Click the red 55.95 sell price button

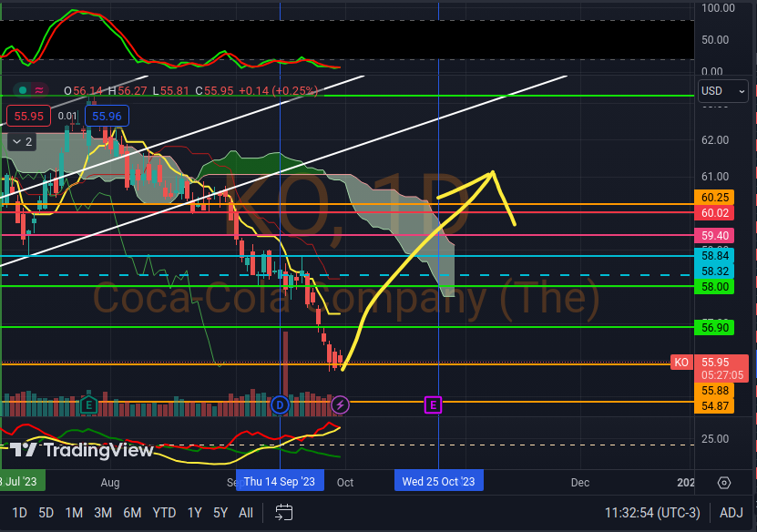[x=26, y=116]
